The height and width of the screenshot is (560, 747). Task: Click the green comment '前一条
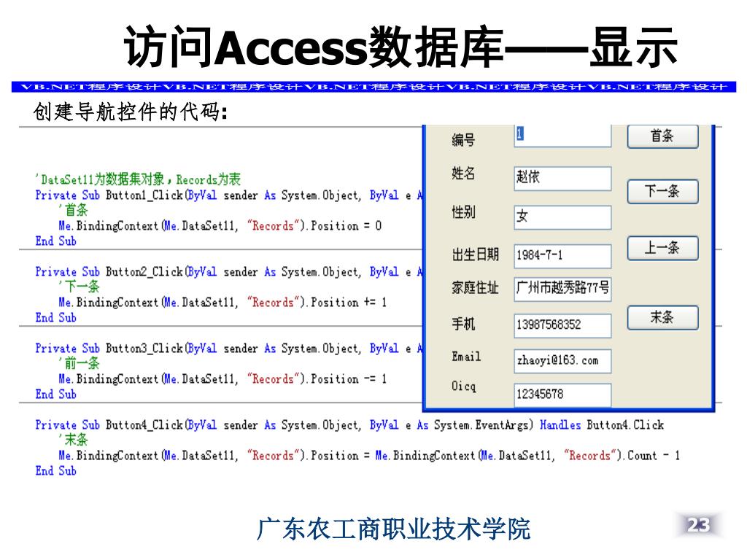coord(79,363)
